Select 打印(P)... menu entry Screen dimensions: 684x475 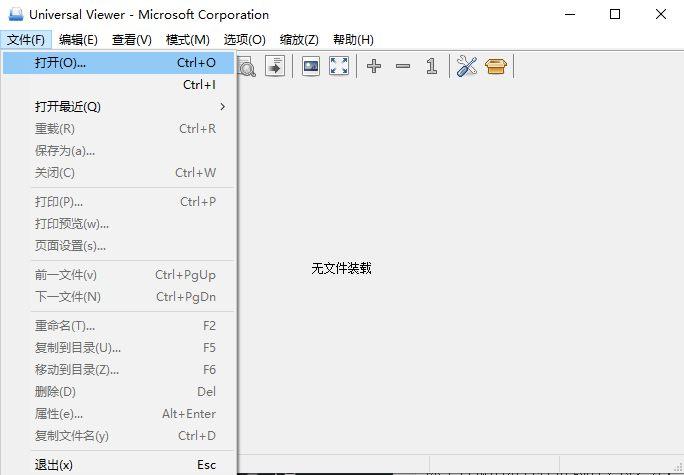[119, 202]
